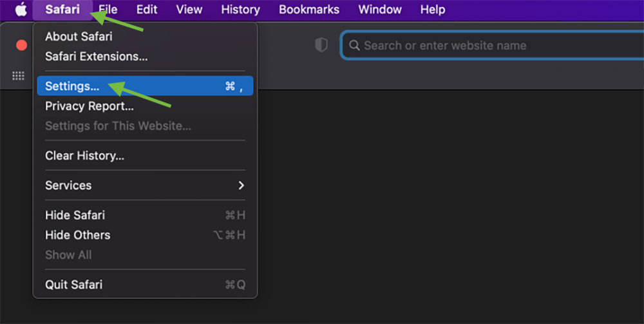Open the Edit menu
Screen dimensions: 644x324
(147, 10)
